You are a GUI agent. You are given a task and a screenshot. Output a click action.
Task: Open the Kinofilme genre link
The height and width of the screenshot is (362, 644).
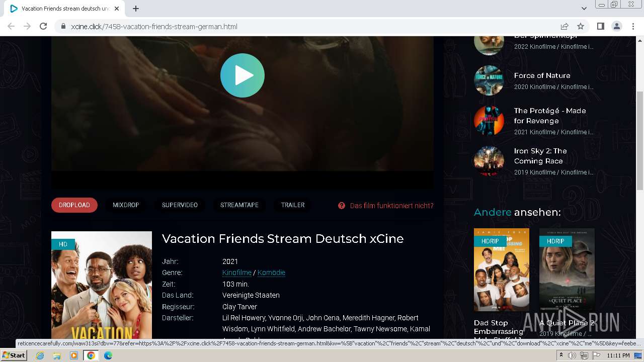237,273
